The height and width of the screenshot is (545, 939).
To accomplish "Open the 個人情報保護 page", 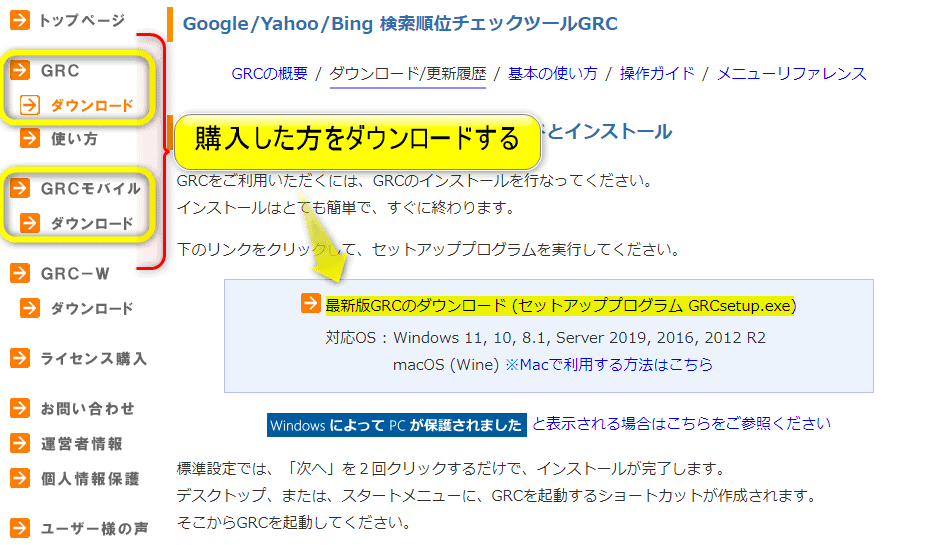I will (x=90, y=479).
